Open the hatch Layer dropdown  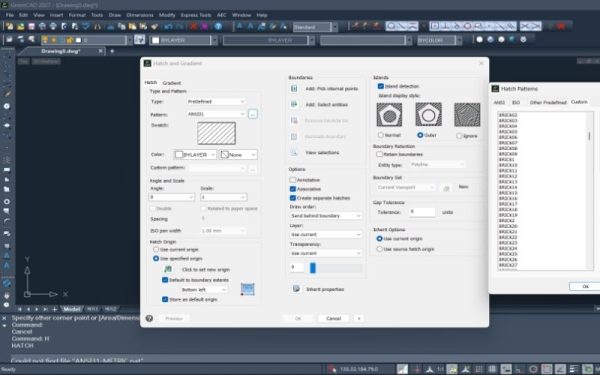pyautogui.click(x=325, y=234)
